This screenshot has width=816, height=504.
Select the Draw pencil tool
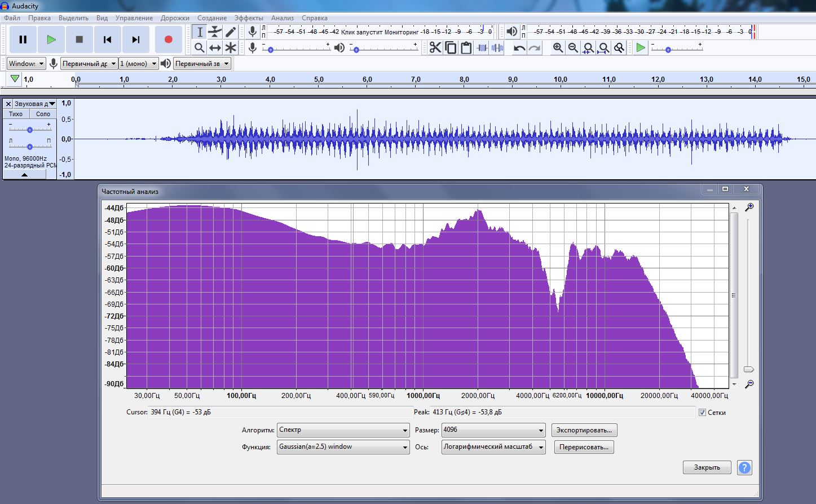coord(231,32)
